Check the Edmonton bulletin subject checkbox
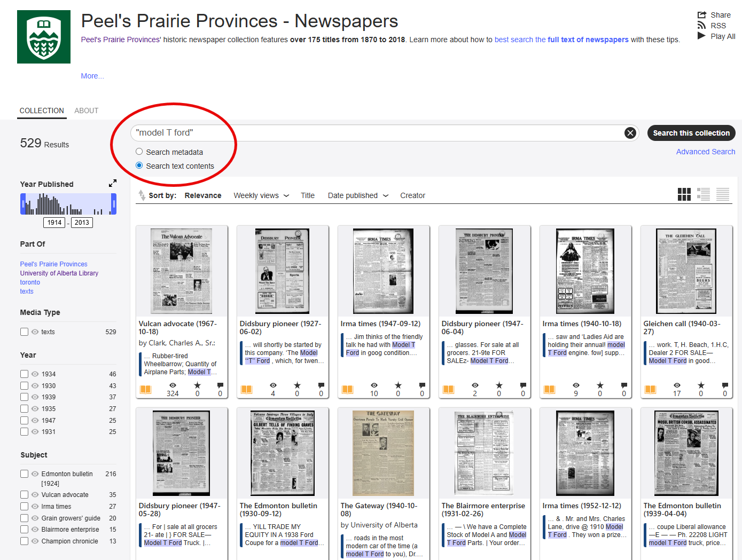This screenshot has width=742, height=560. point(24,474)
